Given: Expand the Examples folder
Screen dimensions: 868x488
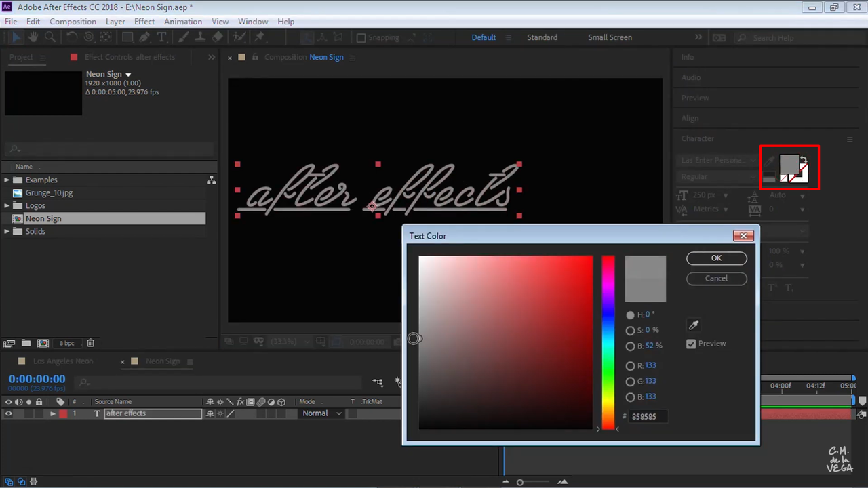Looking at the screenshot, I should coord(7,180).
